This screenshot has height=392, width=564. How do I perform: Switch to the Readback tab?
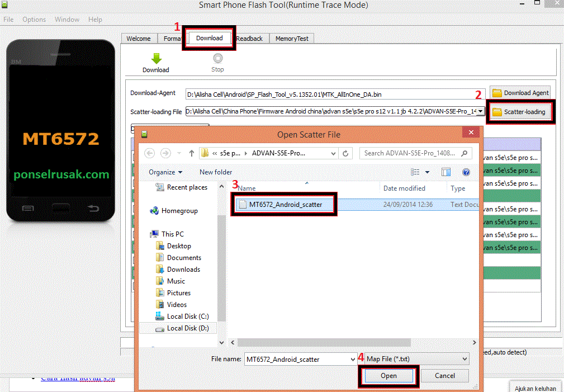[x=249, y=38]
